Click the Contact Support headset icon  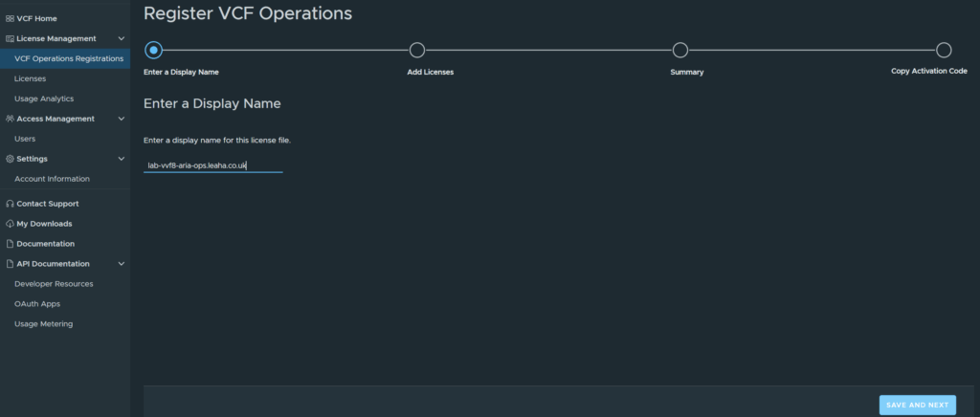(x=10, y=204)
